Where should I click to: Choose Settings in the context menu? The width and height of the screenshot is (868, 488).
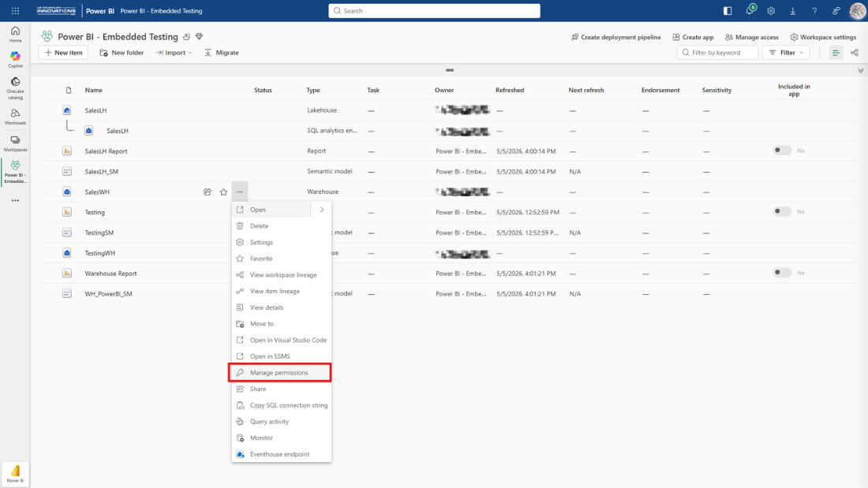tap(281, 242)
